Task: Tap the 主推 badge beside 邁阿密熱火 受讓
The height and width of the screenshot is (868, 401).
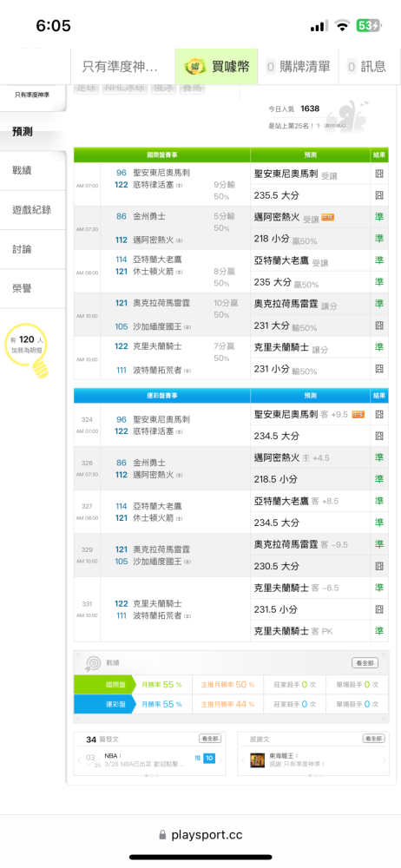Action: [x=327, y=218]
